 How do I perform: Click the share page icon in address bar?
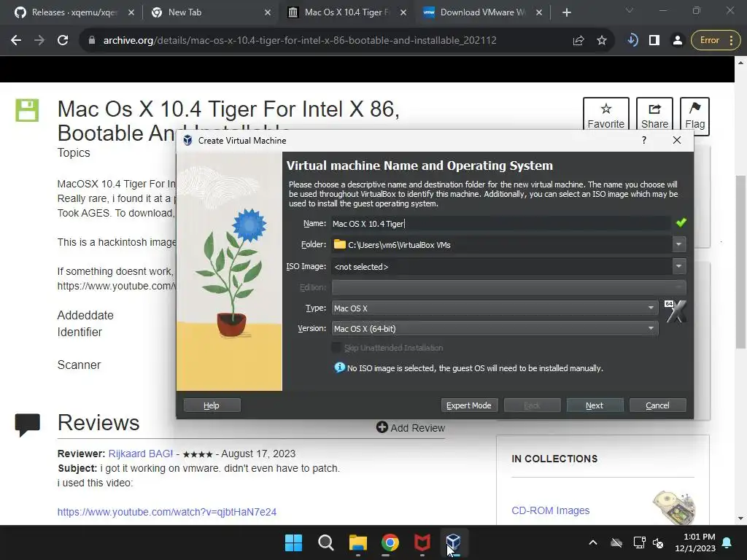point(578,41)
